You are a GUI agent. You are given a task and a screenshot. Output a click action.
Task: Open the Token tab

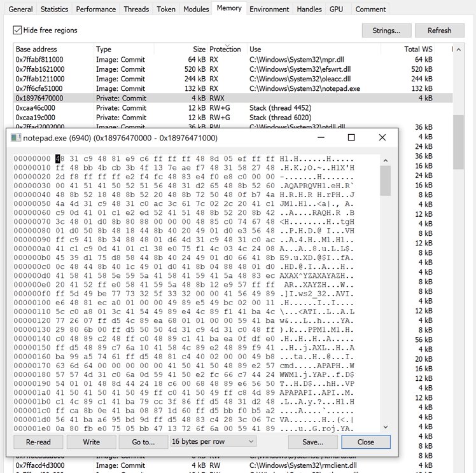click(165, 9)
